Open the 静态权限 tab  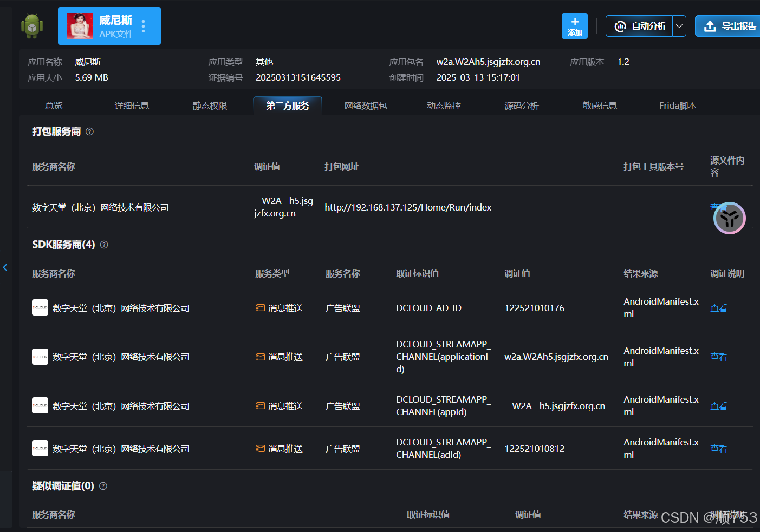[210, 106]
